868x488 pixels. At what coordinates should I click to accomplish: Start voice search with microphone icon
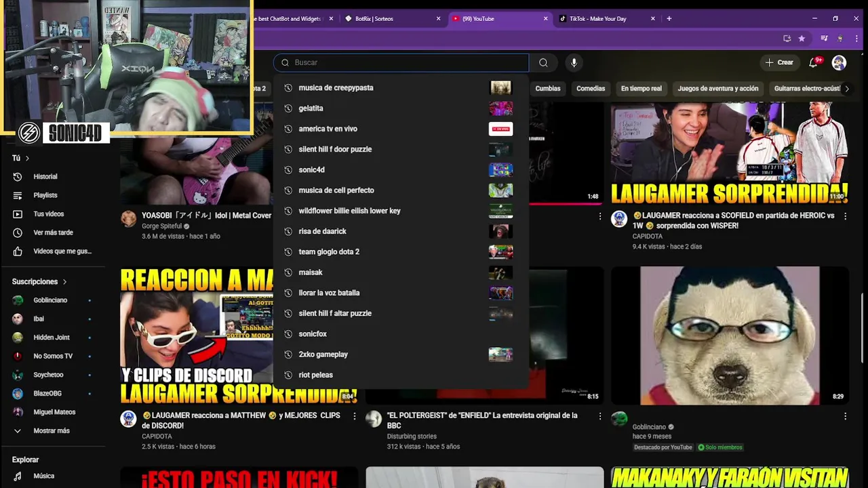574,62
